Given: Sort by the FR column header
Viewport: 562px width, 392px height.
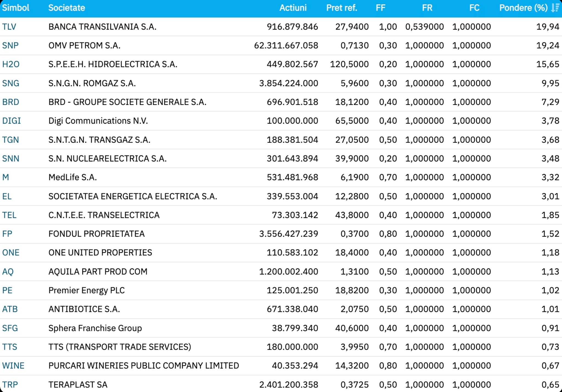Looking at the screenshot, I should click(427, 8).
